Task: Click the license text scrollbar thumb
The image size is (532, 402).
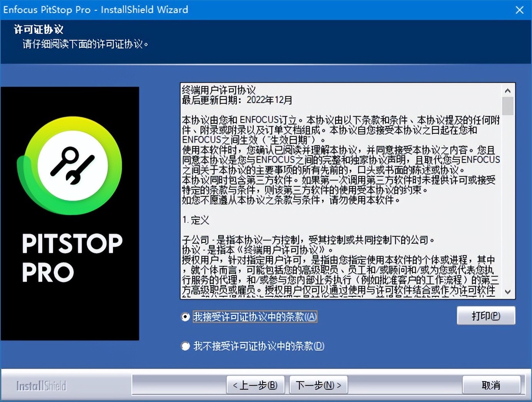Action: (x=508, y=106)
